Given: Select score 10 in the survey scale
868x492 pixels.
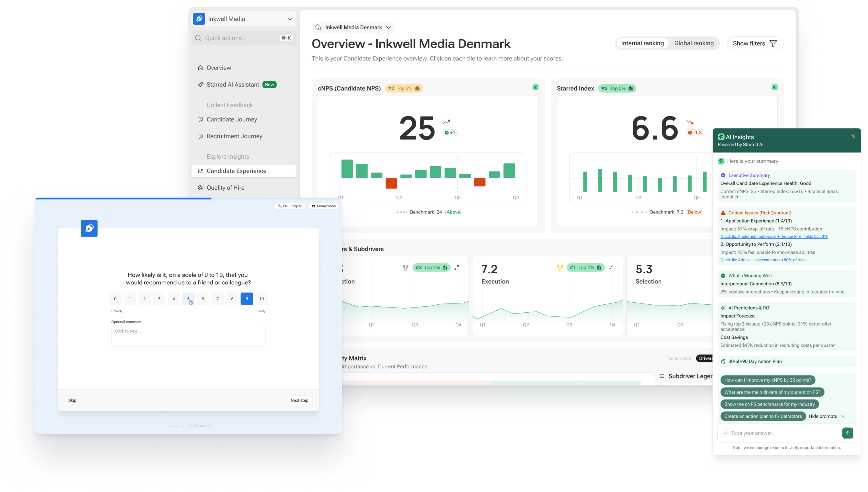Looking at the screenshot, I should click(x=261, y=299).
